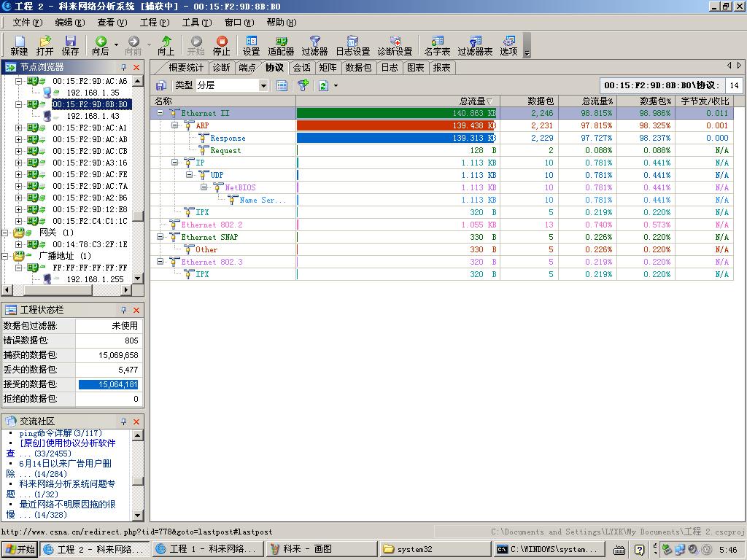
Task: Collapse the ARP protocol tree row
Action: (175, 125)
